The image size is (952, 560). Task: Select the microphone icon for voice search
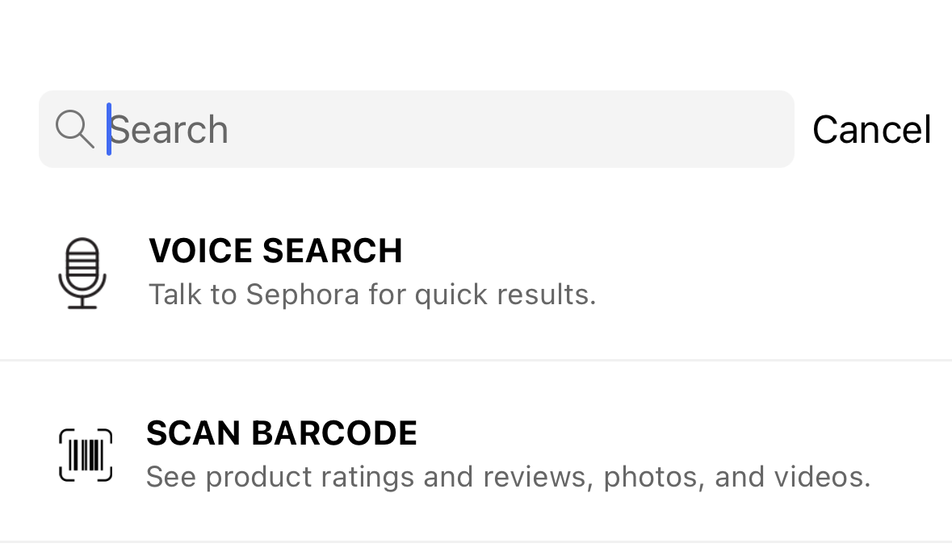point(82,272)
